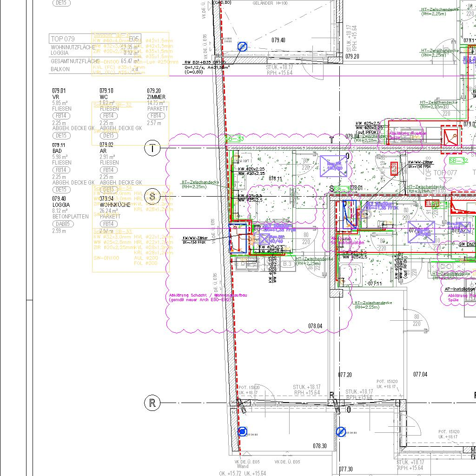Select grid axis bubble T
This screenshot has width=476, height=476.
click(x=152, y=148)
